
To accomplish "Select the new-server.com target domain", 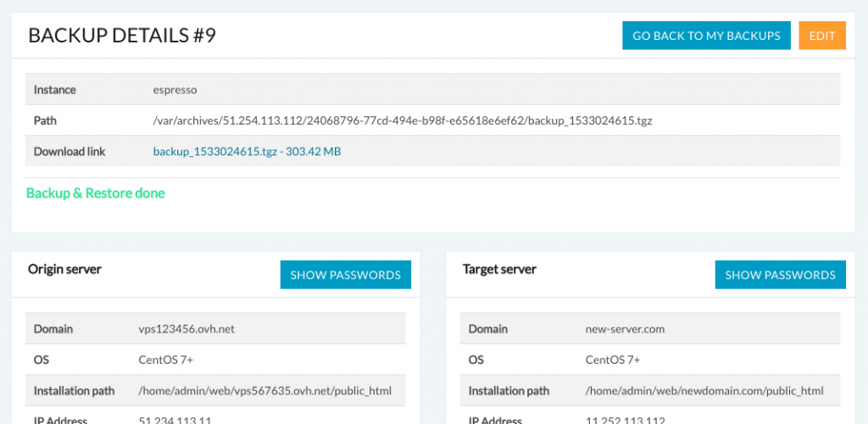I will (626, 329).
